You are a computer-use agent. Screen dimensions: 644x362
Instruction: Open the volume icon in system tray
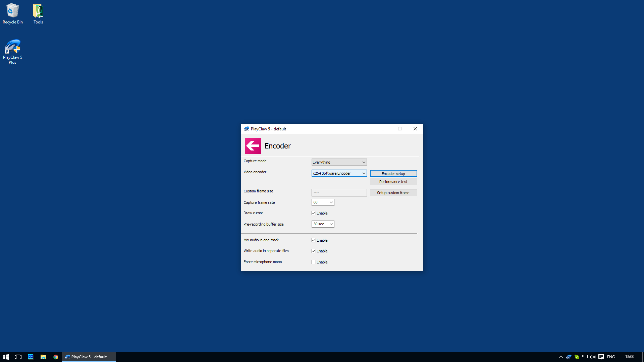pos(592,357)
